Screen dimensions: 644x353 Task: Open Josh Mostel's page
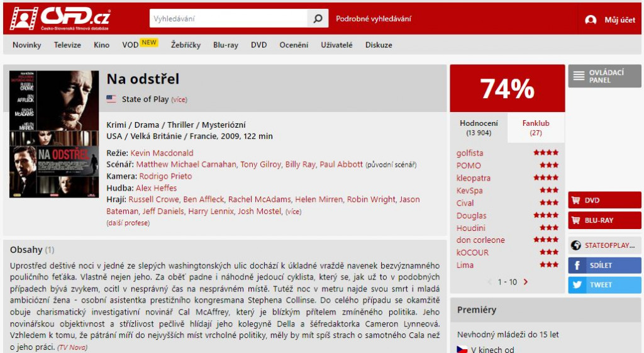point(260,211)
